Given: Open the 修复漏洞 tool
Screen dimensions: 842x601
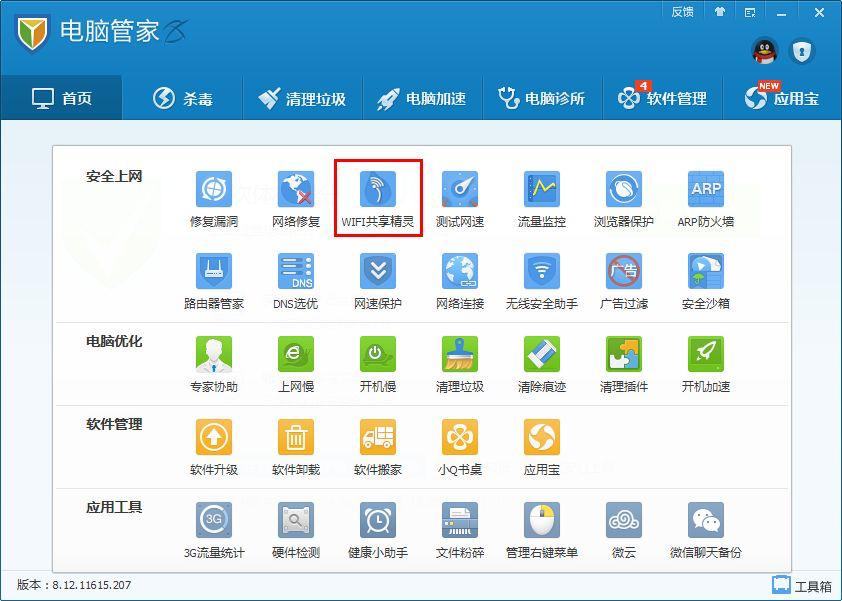Looking at the screenshot, I should (214, 198).
